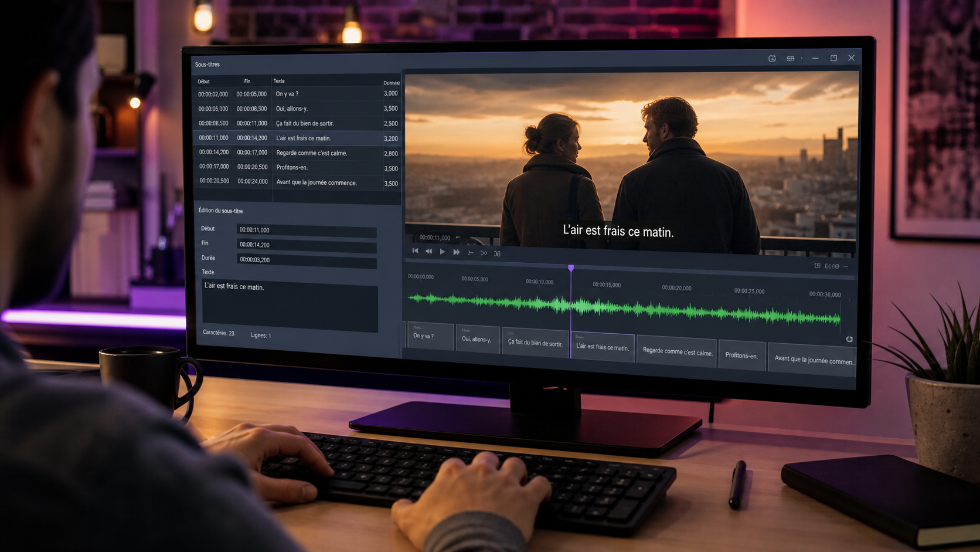Select the 'On y va ?' timeline block
The image size is (980, 552).
pos(430,336)
